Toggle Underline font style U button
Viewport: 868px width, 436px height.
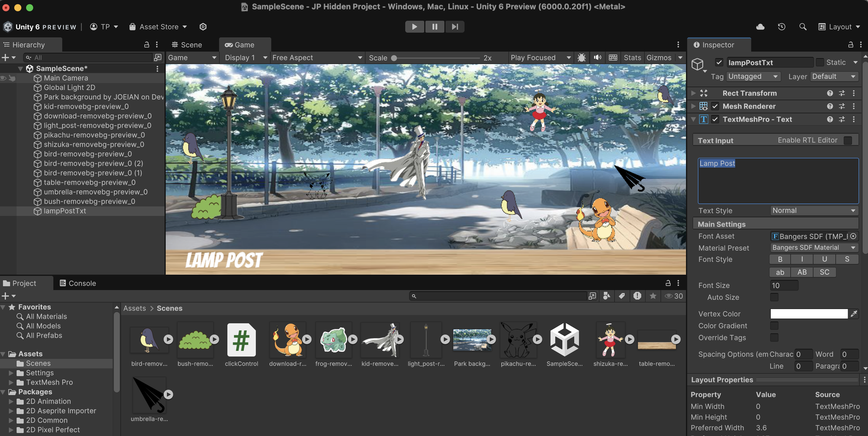coord(824,259)
